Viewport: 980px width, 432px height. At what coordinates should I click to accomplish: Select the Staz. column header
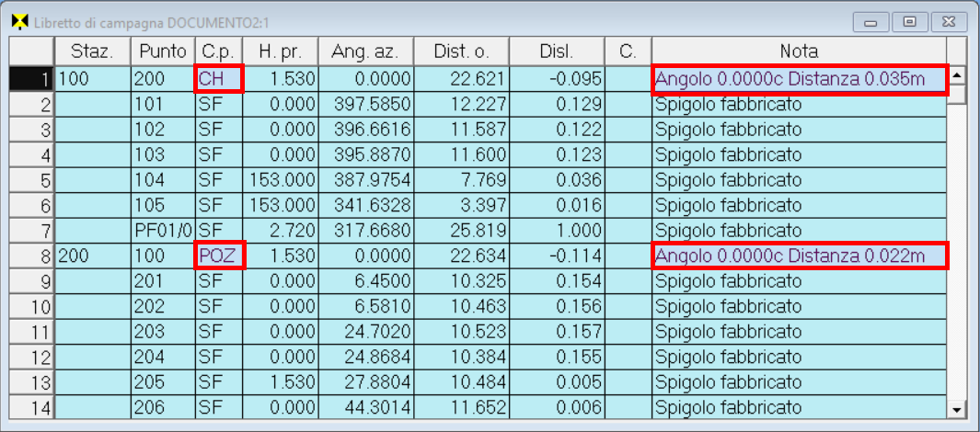pos(92,51)
